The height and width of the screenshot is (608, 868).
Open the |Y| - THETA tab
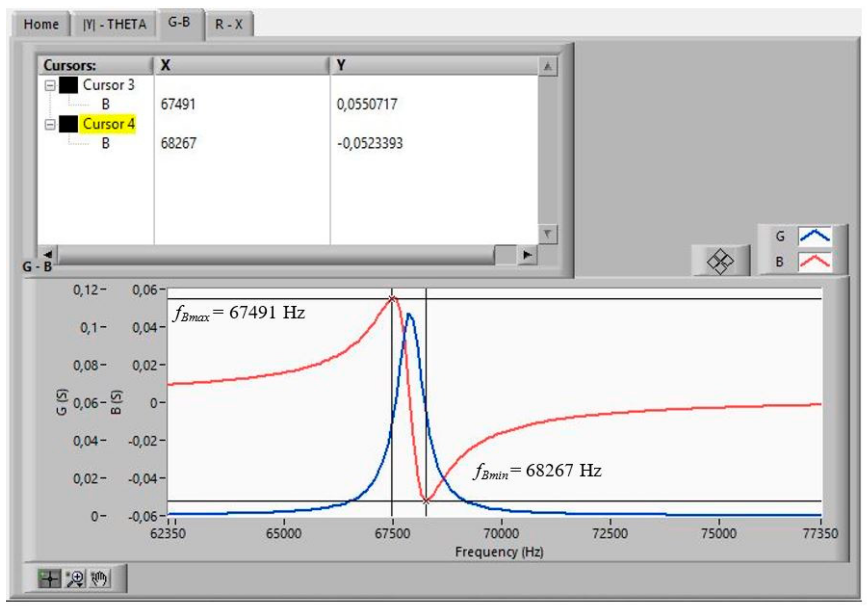coord(114,25)
